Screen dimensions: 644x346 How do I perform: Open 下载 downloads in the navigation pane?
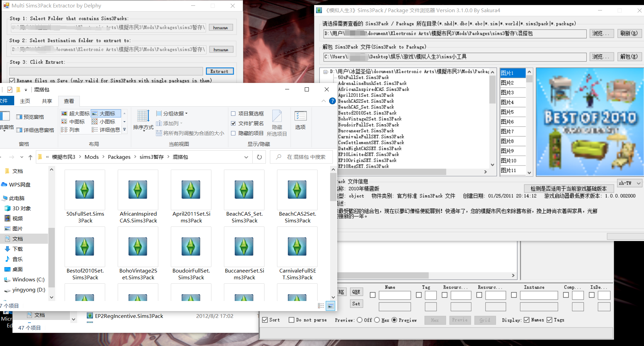point(18,249)
